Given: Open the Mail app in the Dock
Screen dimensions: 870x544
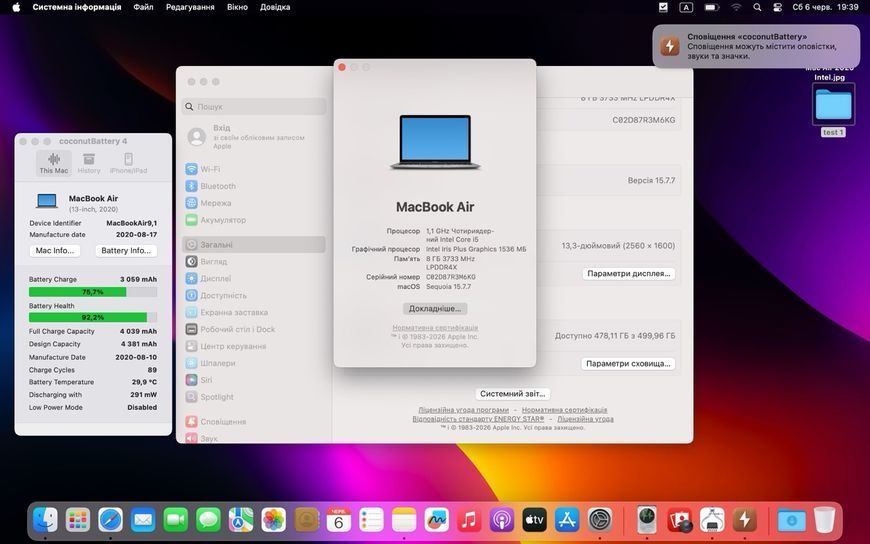Looking at the screenshot, I should tap(143, 520).
